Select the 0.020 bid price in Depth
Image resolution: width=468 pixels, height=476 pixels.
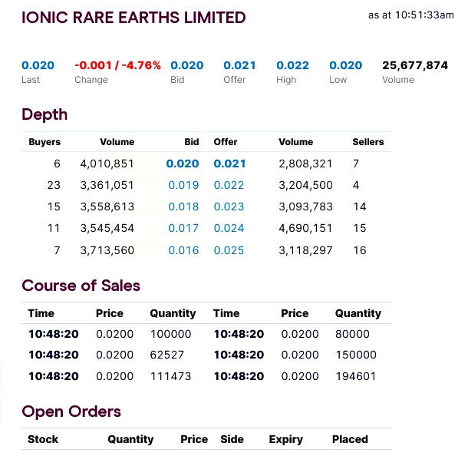click(x=183, y=164)
